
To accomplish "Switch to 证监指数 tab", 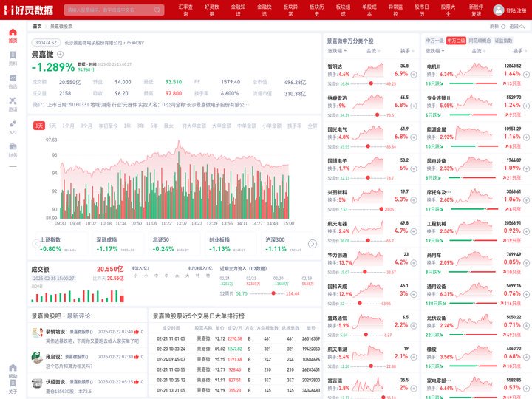I will (x=503, y=41).
